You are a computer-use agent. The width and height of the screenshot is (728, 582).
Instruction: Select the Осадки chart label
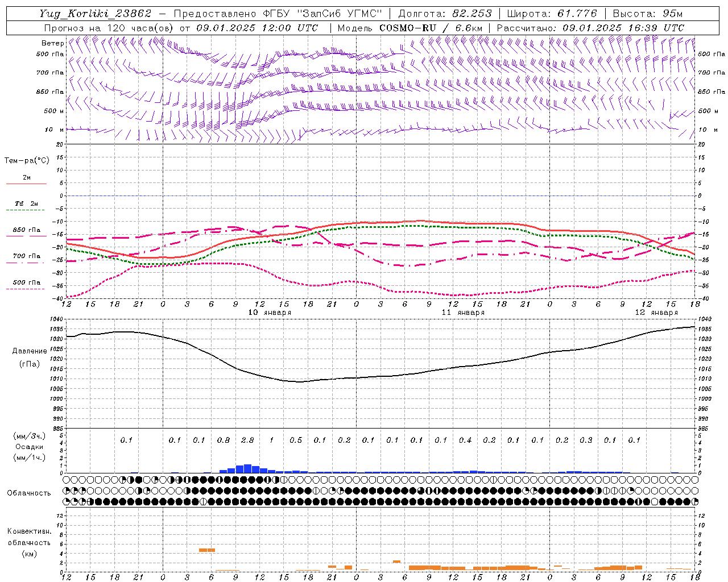tap(29, 447)
